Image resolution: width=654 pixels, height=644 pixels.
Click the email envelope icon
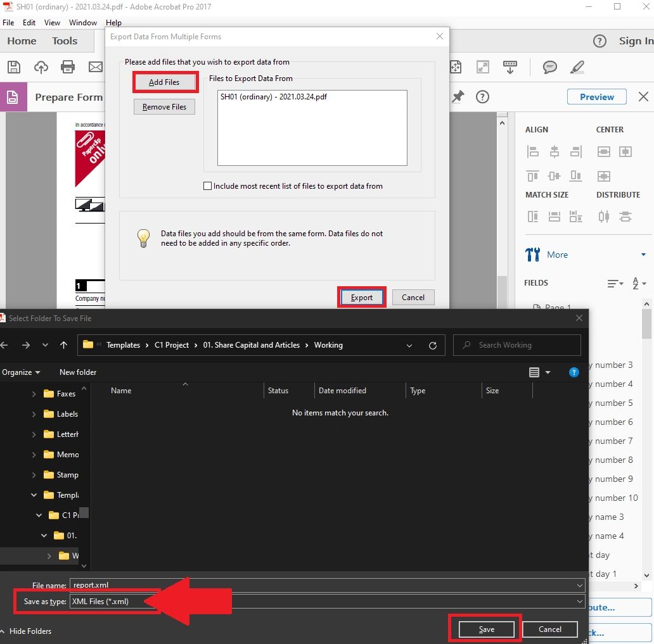(x=96, y=67)
